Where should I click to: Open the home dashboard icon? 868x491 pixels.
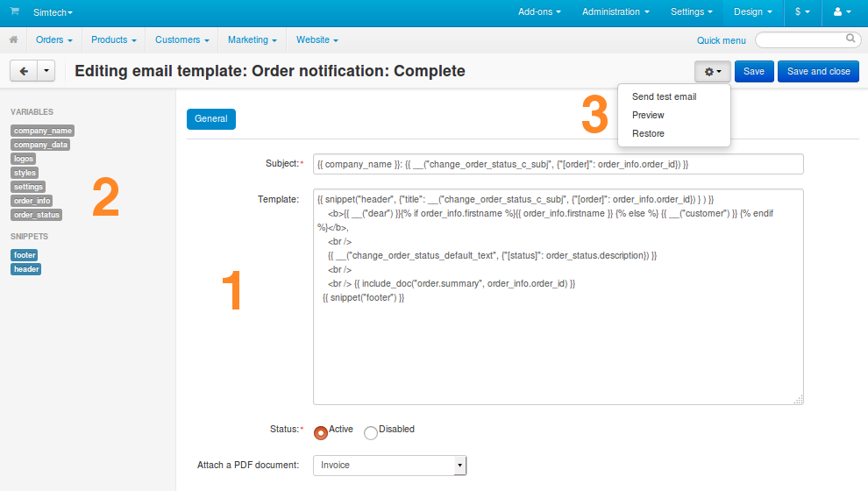click(13, 39)
